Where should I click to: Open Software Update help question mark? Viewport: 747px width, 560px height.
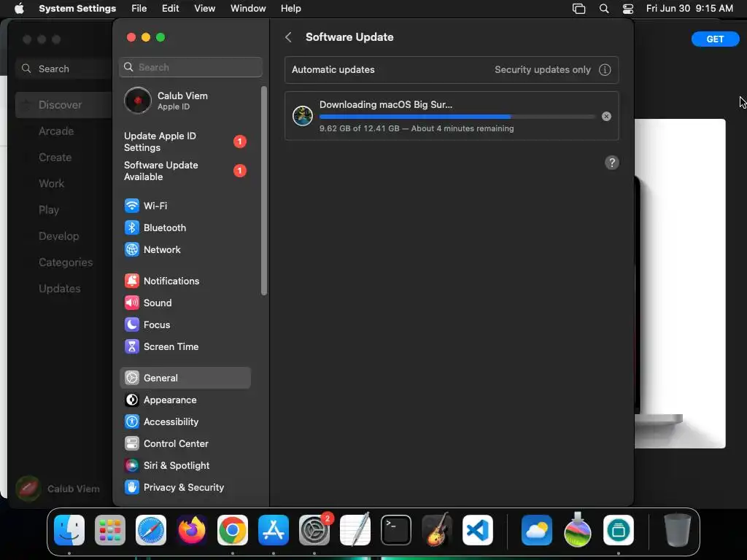coord(612,163)
